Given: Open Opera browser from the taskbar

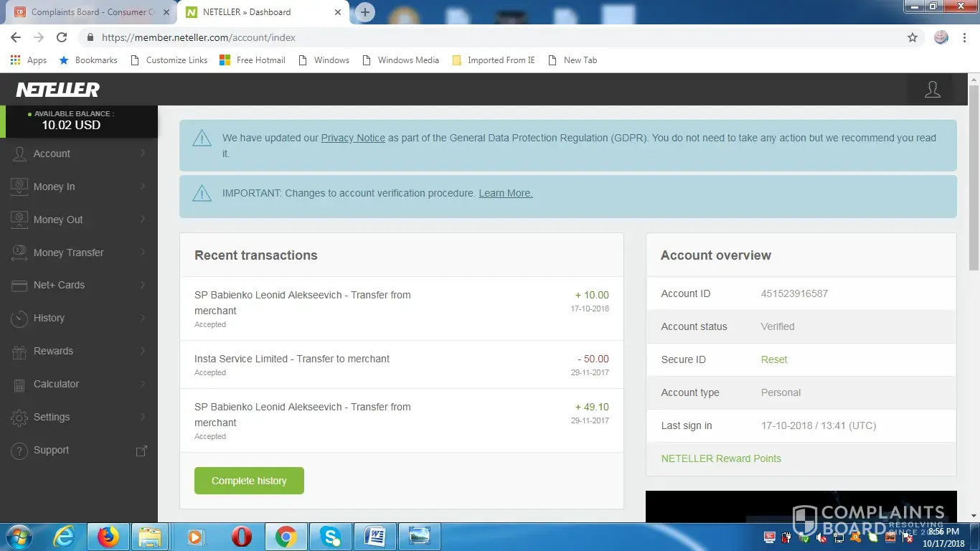Looking at the screenshot, I should 241,537.
